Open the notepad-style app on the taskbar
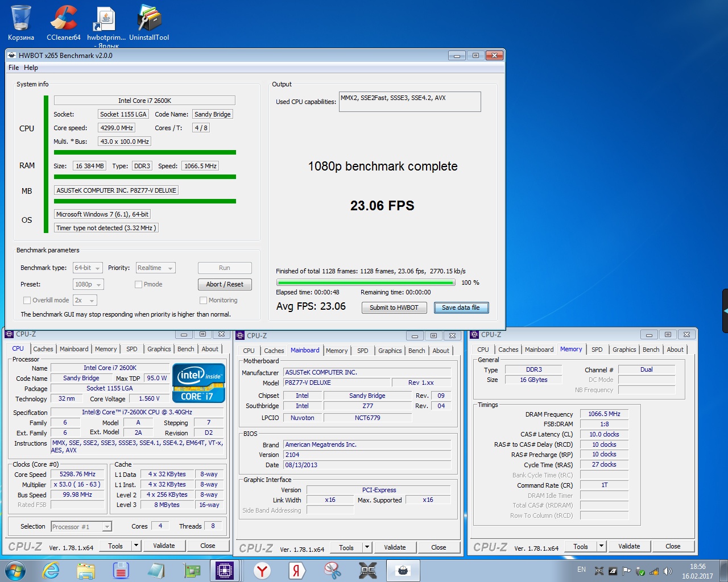Image resolution: width=728 pixels, height=582 pixels. coord(155,571)
